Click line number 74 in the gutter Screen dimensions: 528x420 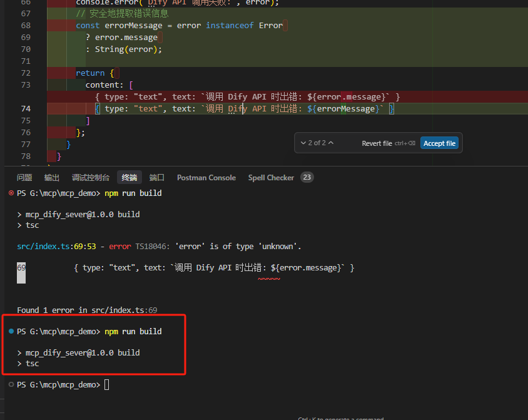pos(26,108)
